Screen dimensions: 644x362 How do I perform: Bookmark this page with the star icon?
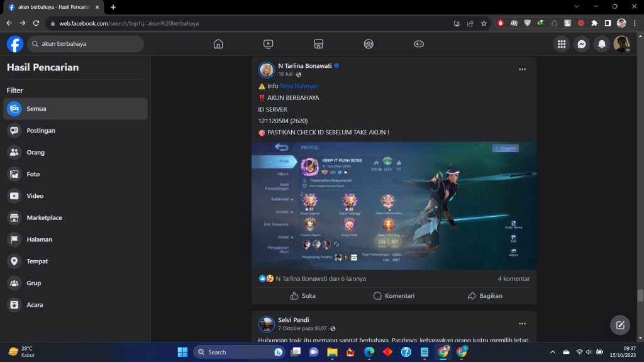point(484,23)
